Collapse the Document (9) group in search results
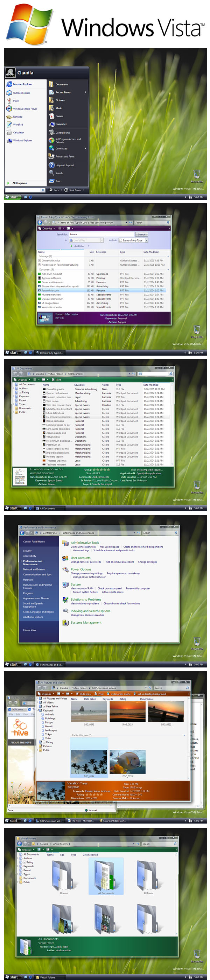Screen dimensions: 210x980 [169, 269]
